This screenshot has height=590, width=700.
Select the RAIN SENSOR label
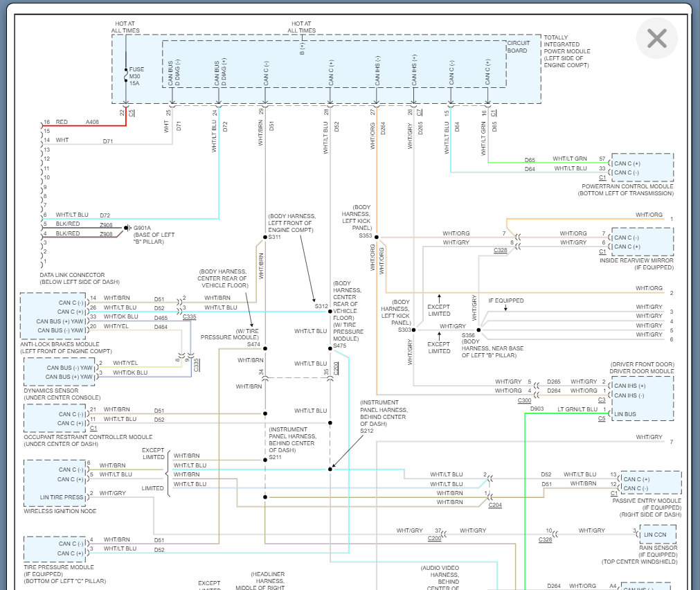(x=658, y=548)
